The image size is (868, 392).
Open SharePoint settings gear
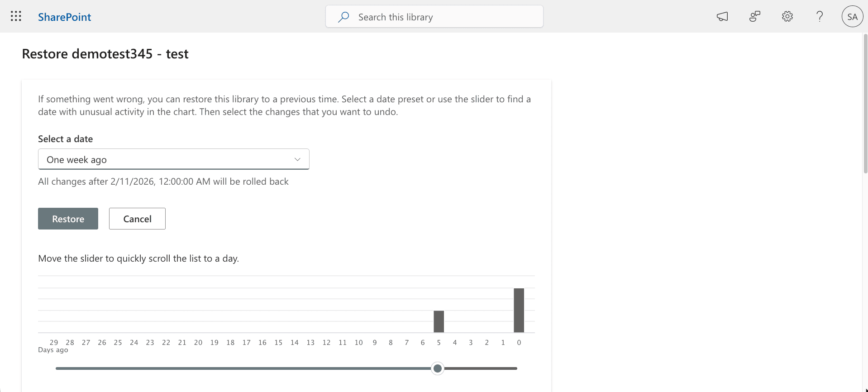[x=787, y=16]
